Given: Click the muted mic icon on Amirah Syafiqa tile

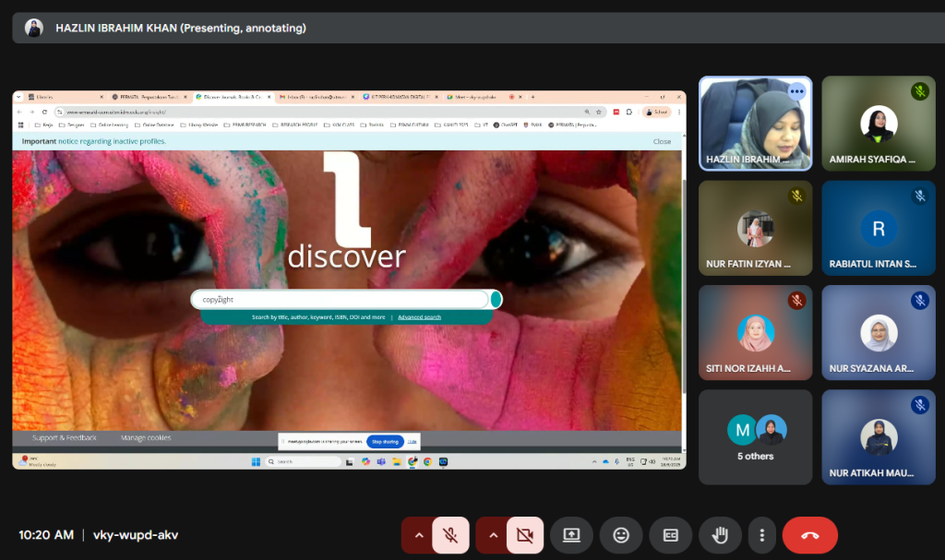Looking at the screenshot, I should pyautogui.click(x=920, y=91).
